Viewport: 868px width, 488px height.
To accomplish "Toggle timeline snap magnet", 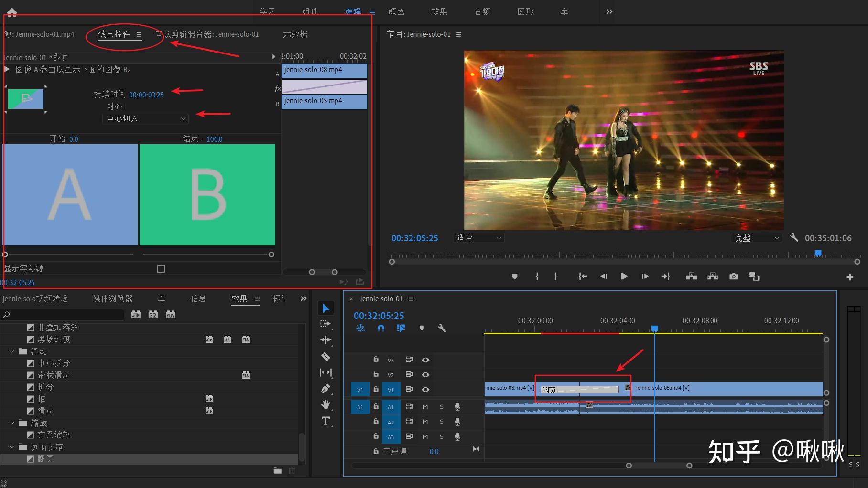I will tap(380, 328).
